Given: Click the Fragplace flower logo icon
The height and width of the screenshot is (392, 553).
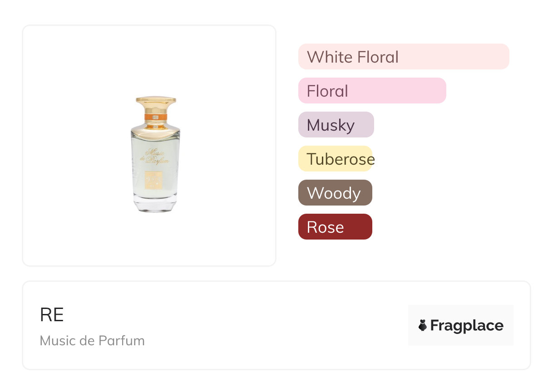Looking at the screenshot, I should [423, 325].
